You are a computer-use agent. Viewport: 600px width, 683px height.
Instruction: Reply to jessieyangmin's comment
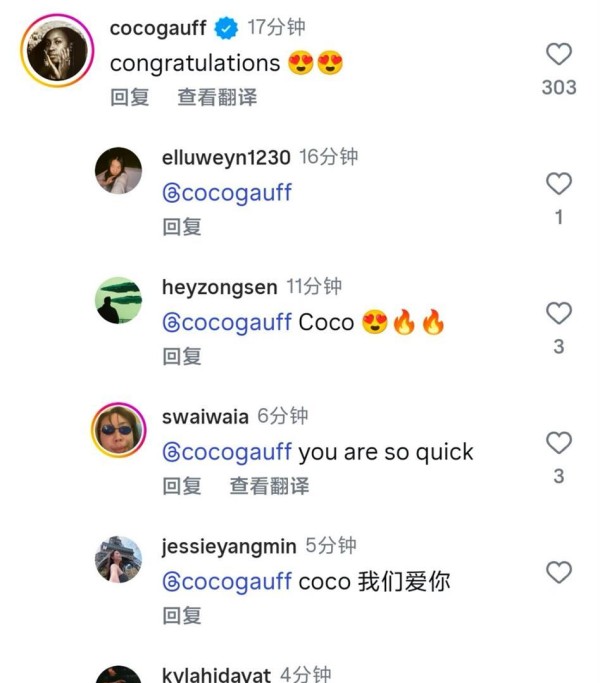coord(182,615)
